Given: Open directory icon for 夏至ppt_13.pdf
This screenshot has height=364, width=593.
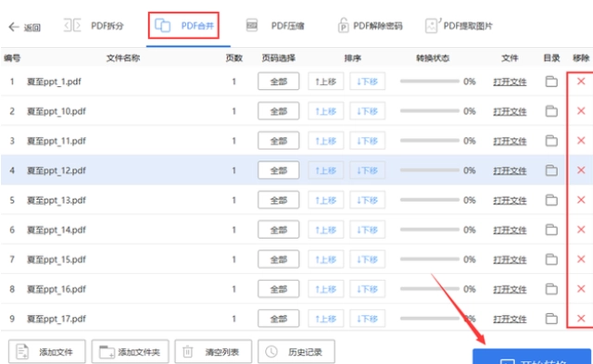Looking at the screenshot, I should click(x=551, y=200).
